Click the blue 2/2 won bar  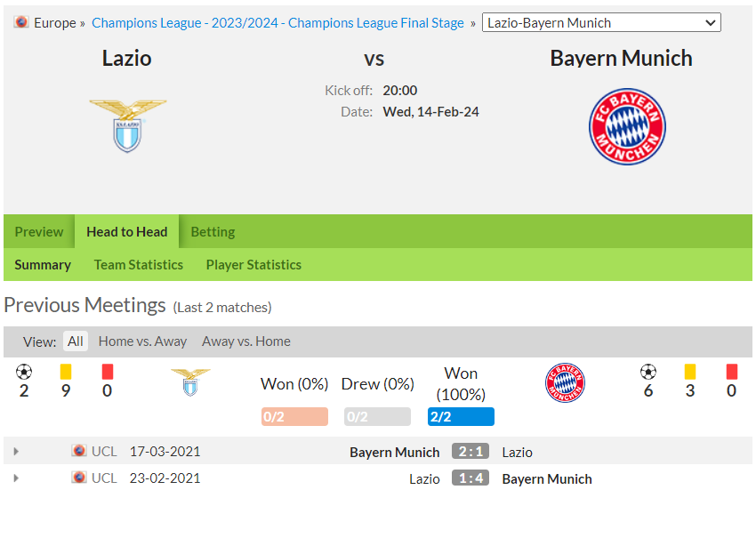(461, 416)
